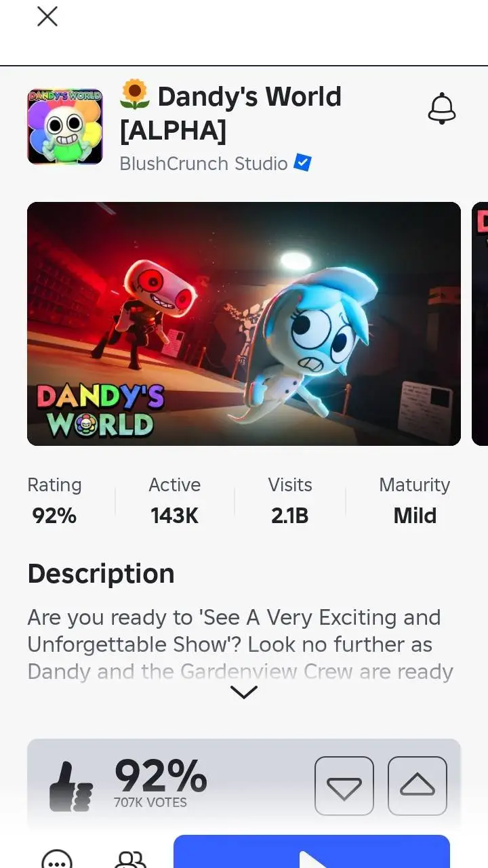Downvote the game with thumbs-down arrow

click(x=344, y=786)
